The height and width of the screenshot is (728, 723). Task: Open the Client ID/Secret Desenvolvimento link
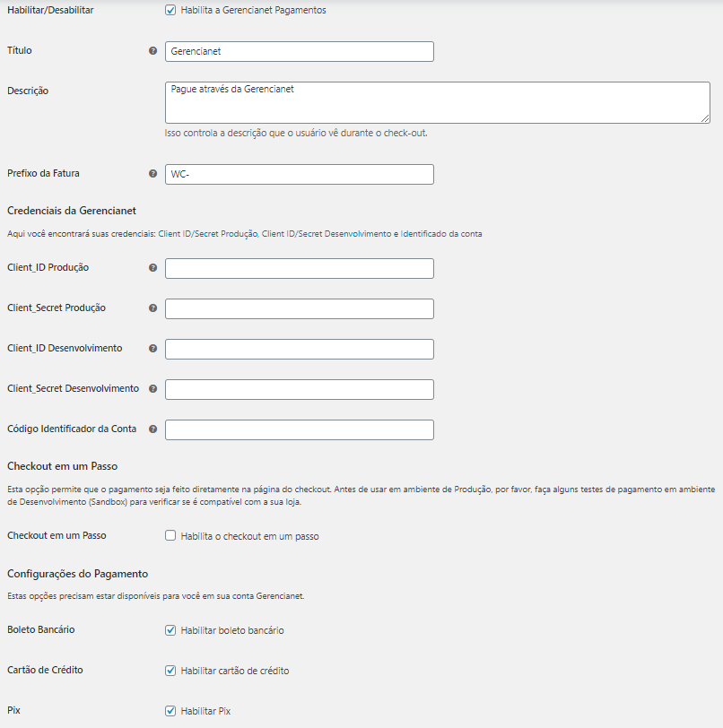327,234
